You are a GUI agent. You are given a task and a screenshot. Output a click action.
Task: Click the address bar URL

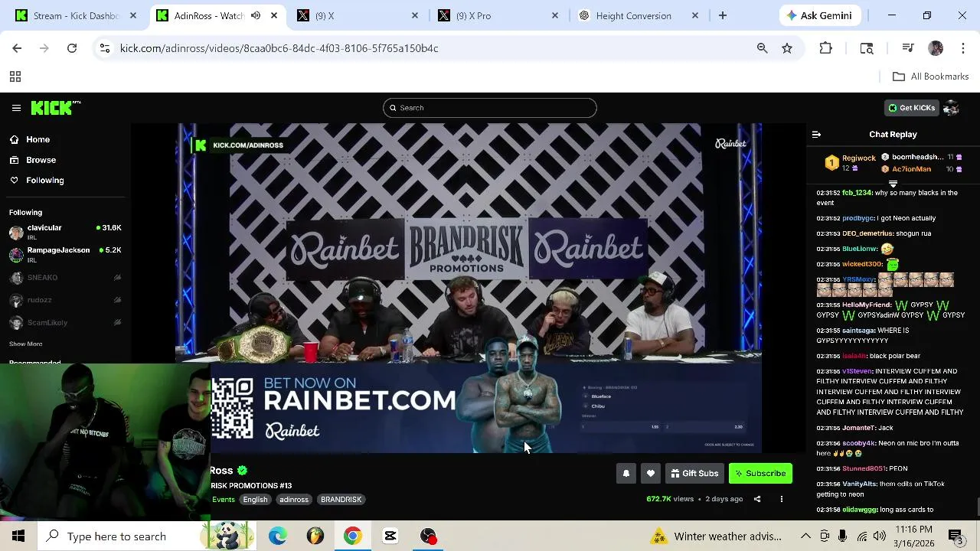[279, 48]
